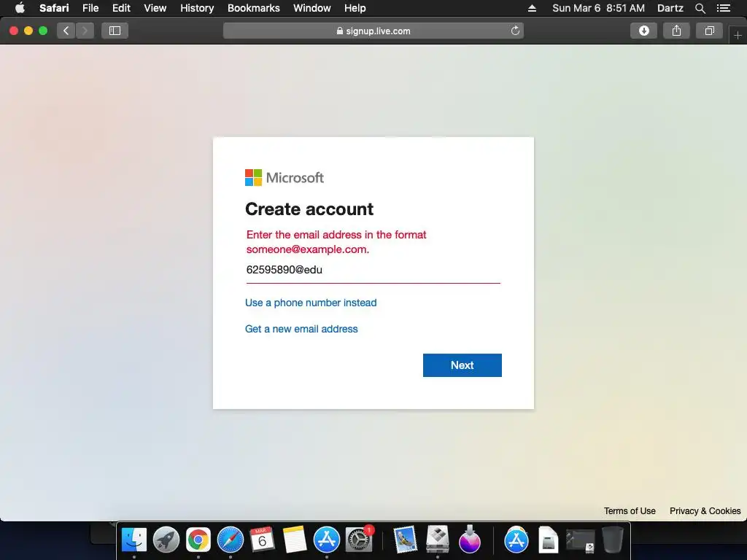Click 'Get a new email address' link

pyautogui.click(x=301, y=329)
